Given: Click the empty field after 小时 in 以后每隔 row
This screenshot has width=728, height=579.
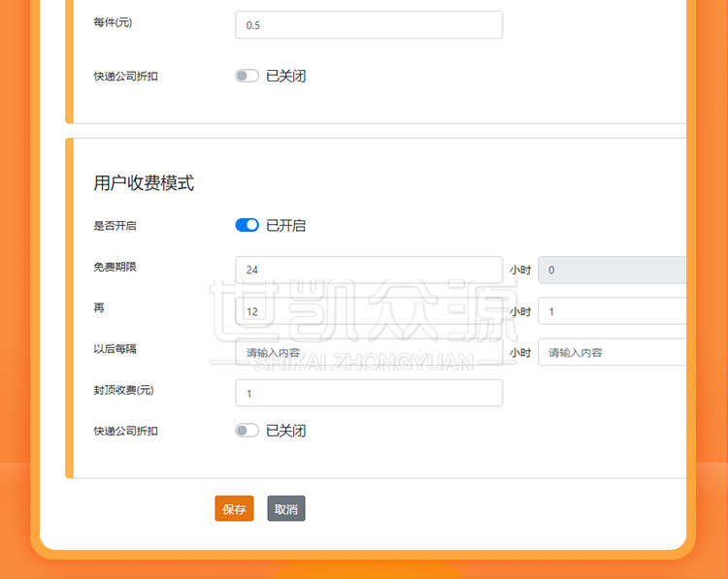Looking at the screenshot, I should pyautogui.click(x=612, y=352).
